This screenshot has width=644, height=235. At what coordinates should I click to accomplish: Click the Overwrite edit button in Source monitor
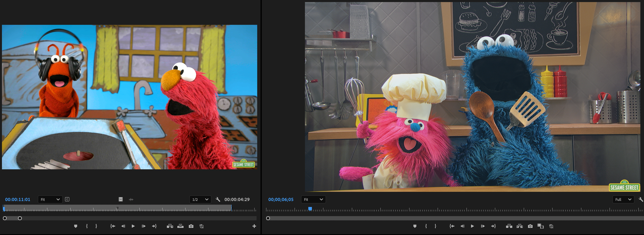point(180,226)
